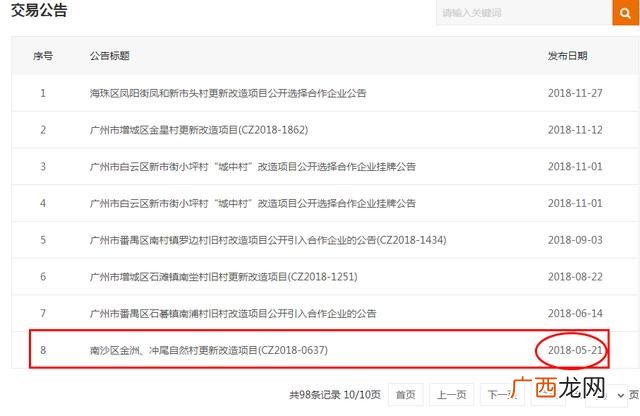Image resolution: width=640 pixels, height=416 pixels.
Task: Click the 上一页 pagination button
Action: pos(451,395)
